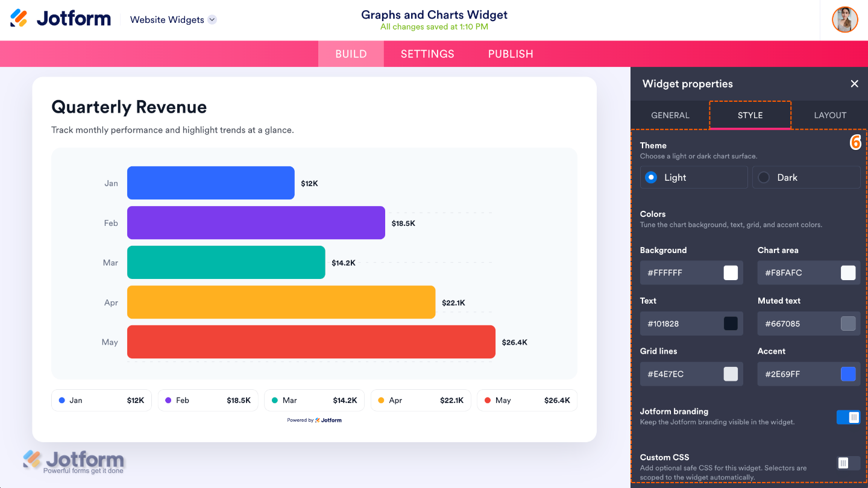Click the teal Mar bar
The image size is (868, 488).
coord(226,263)
